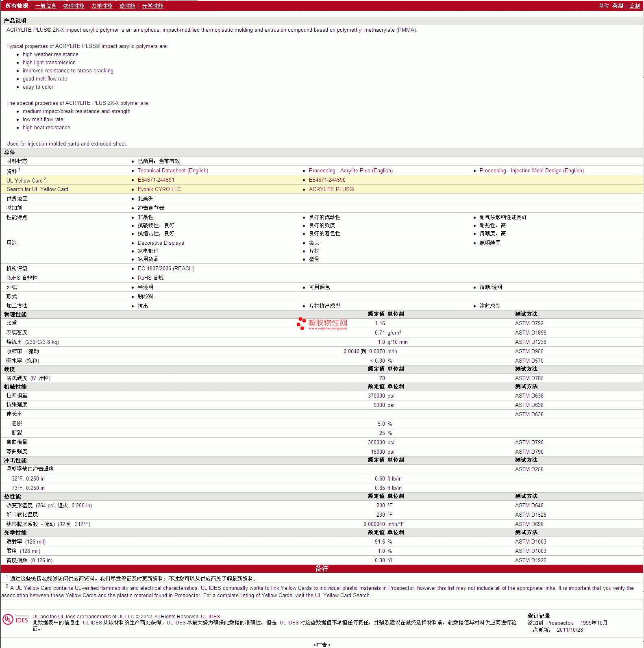Click the 表观密度 value 0.71
The height and width of the screenshot is (648, 644).
pos(380,333)
